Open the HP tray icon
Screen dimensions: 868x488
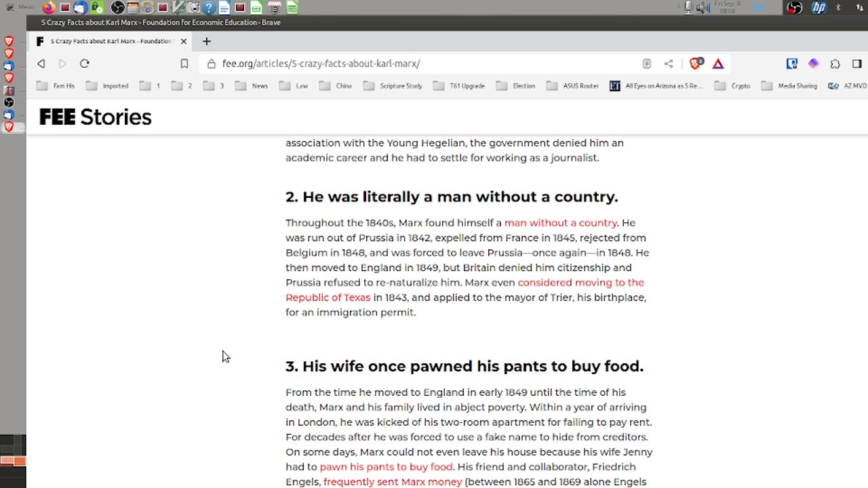coord(819,7)
